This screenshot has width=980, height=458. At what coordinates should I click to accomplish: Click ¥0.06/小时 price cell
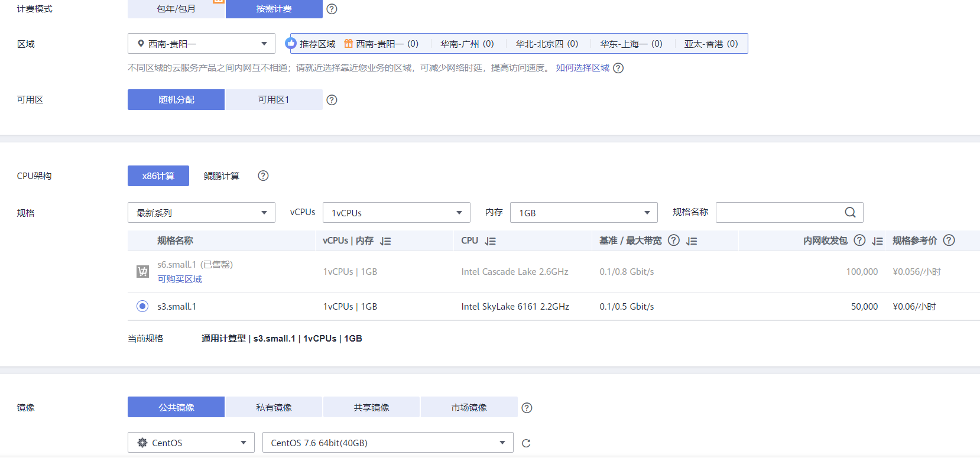pyautogui.click(x=914, y=307)
